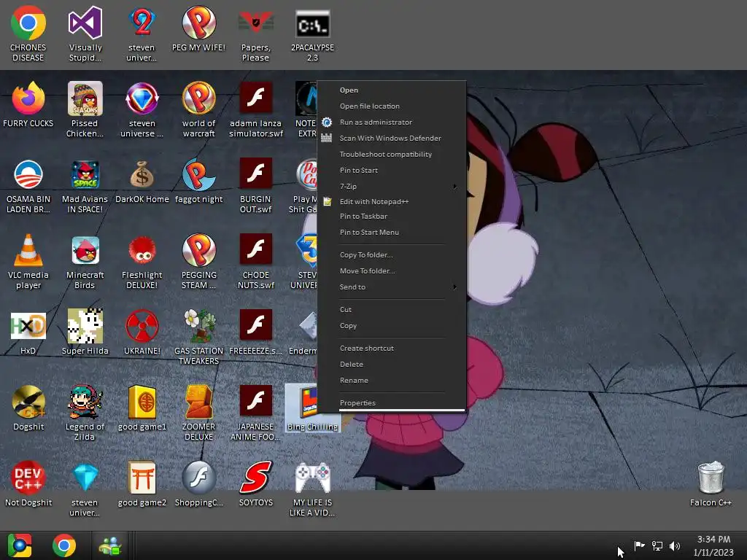Choose Run as administrator
Viewport: 747px width, 560px height.
click(x=392, y=122)
